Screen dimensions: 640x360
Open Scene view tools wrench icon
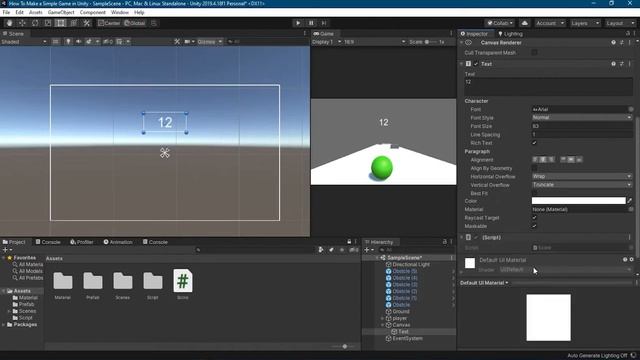coord(177,41)
